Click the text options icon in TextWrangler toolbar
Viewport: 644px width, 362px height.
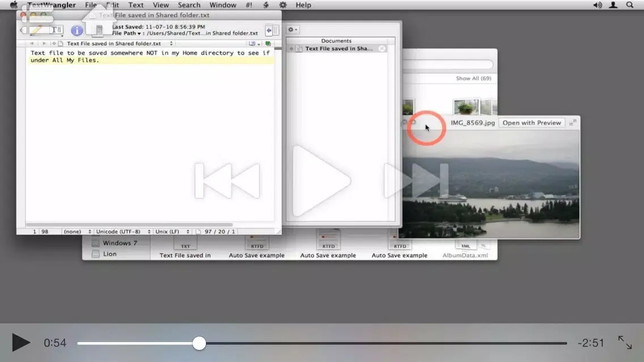56,30
